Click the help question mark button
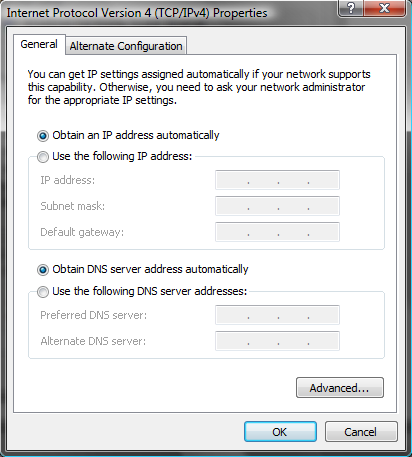This screenshot has width=412, height=457. [x=351, y=8]
